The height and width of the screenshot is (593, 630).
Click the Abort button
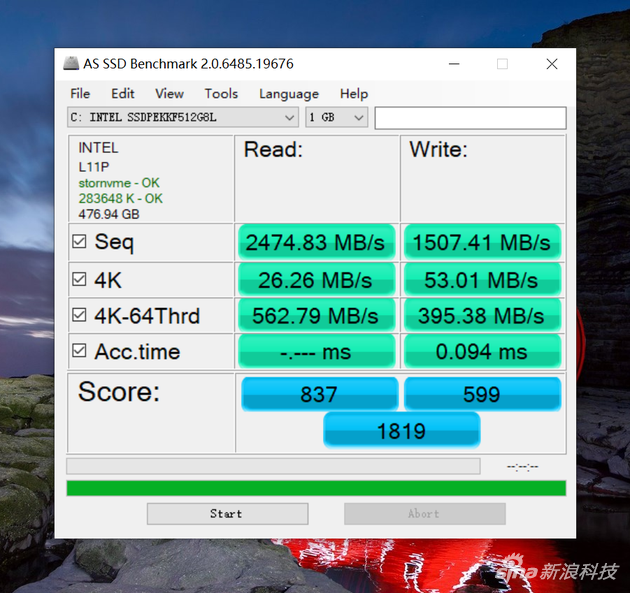(425, 514)
